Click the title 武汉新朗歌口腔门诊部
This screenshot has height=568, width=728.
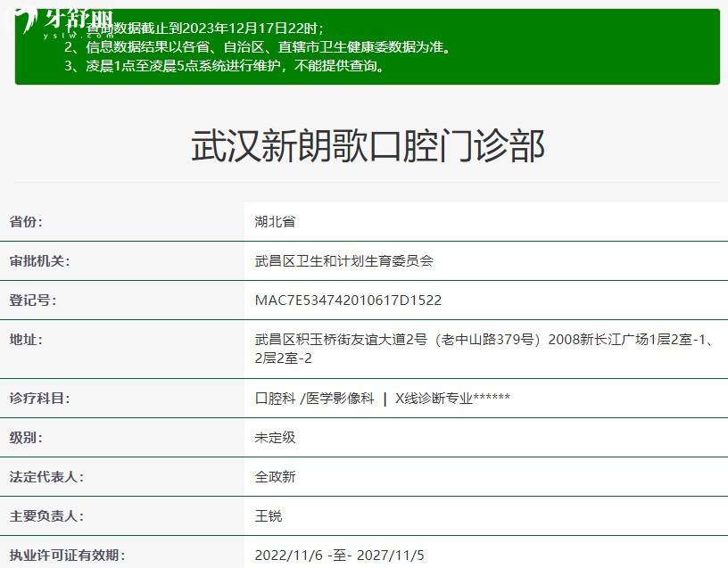(x=367, y=145)
